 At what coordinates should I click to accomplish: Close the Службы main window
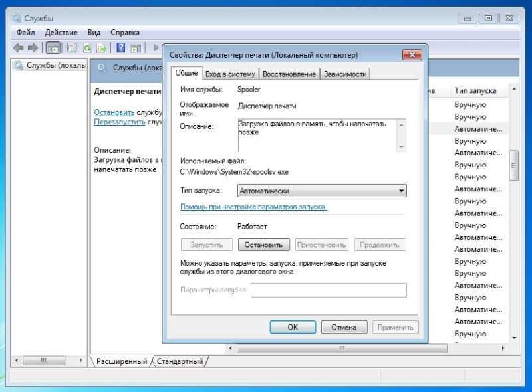click(x=509, y=19)
